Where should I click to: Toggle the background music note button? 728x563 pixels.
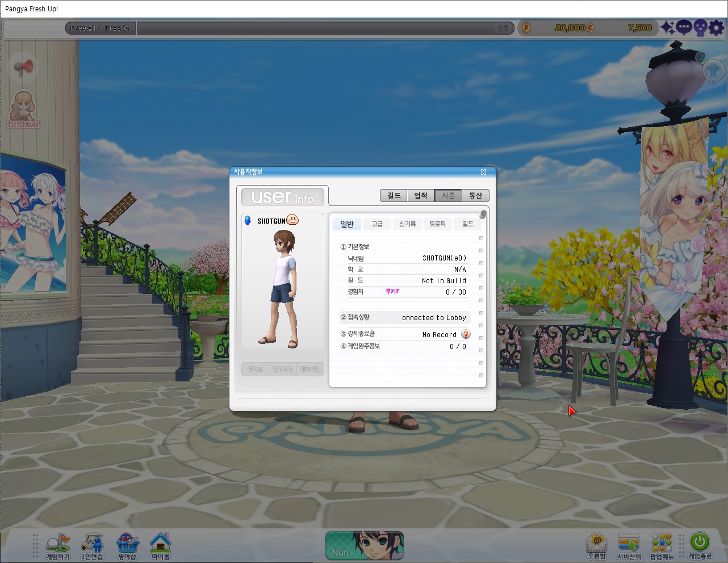coord(702,57)
